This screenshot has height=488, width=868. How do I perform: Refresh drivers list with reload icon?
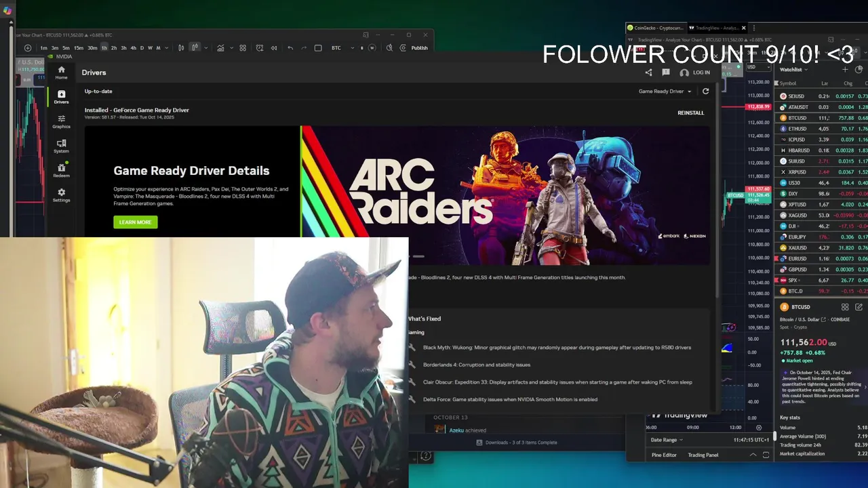pos(705,91)
